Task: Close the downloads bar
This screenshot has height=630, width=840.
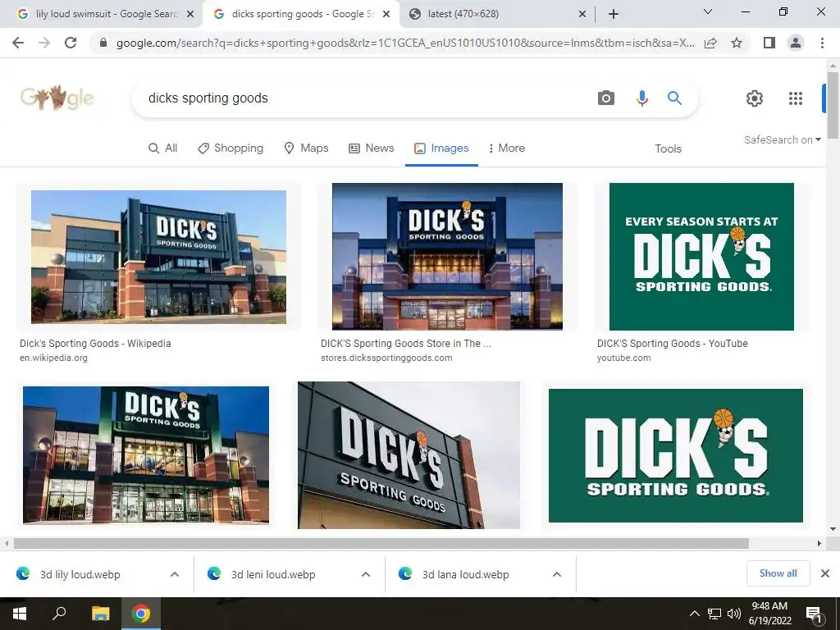Action: (x=825, y=573)
